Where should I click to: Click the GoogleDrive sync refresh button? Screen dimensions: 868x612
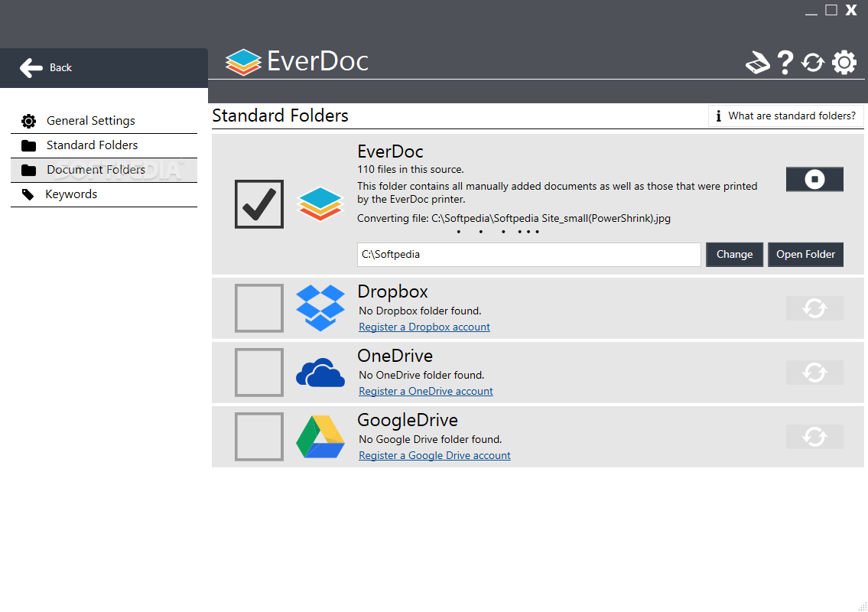(x=814, y=436)
